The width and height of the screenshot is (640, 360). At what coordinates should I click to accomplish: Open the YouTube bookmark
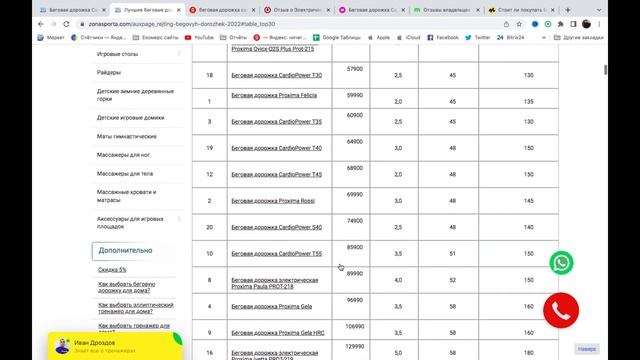(x=199, y=38)
